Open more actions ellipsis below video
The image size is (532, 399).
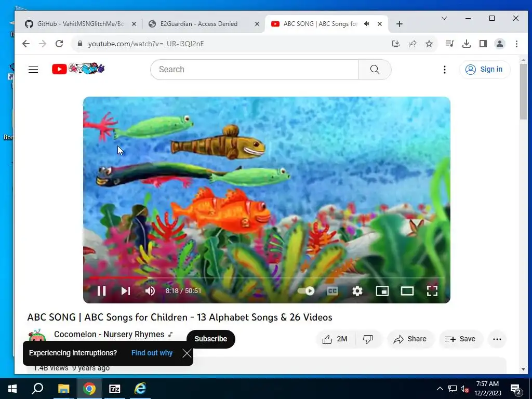coord(497,339)
